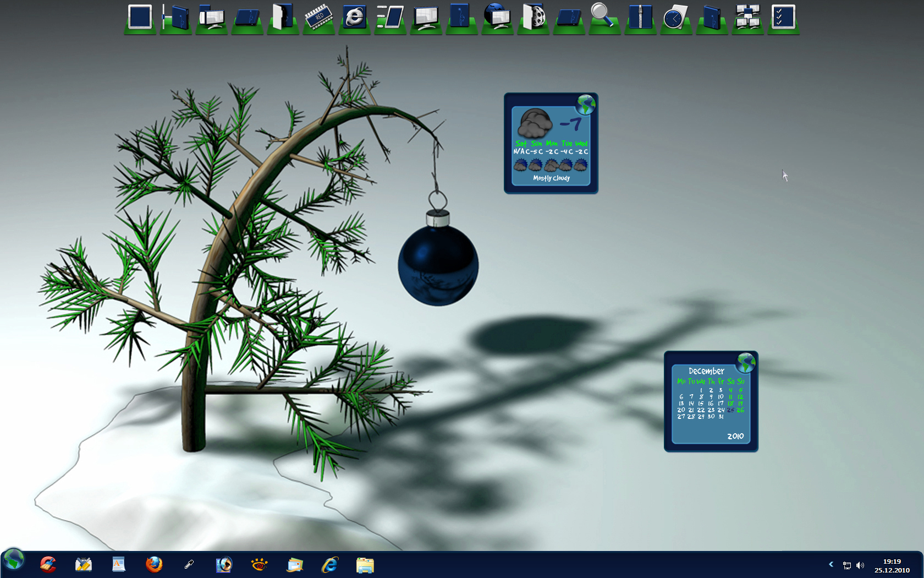Viewport: 924px width, 578px height.
Task: Click the year 2010 on the calendar
Action: [x=735, y=436]
